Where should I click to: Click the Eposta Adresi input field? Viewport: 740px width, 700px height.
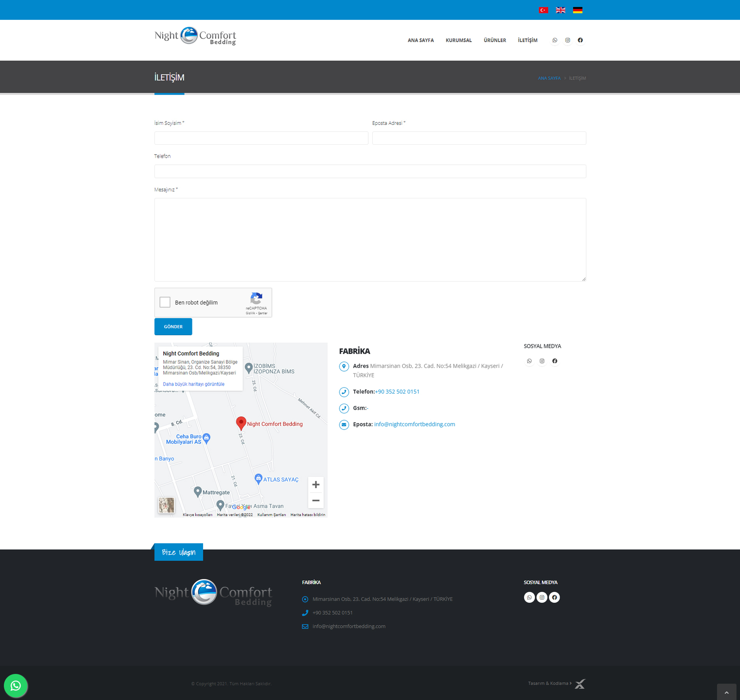point(479,138)
